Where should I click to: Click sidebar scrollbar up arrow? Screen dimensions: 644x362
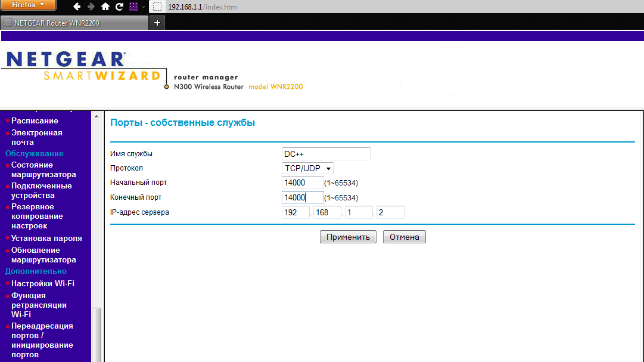point(97,116)
